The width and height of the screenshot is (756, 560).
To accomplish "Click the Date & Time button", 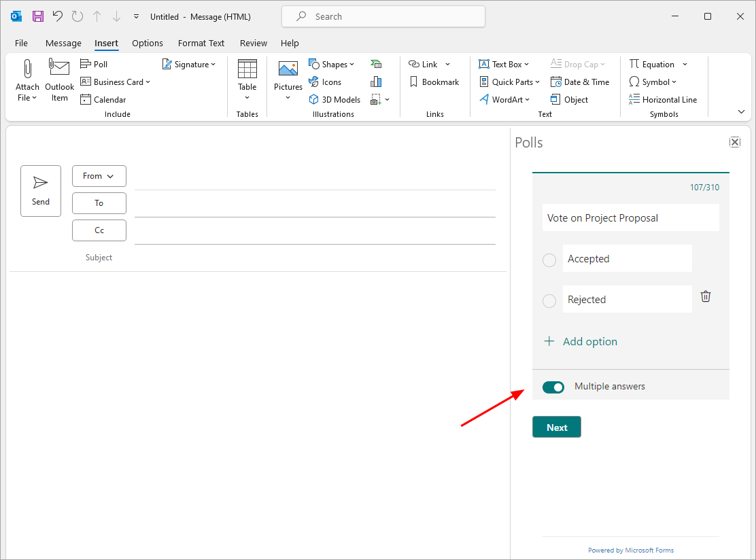I will (579, 82).
